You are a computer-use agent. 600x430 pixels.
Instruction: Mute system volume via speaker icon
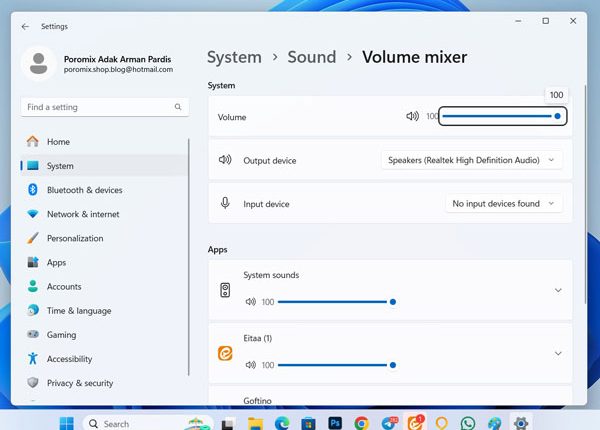tap(412, 116)
